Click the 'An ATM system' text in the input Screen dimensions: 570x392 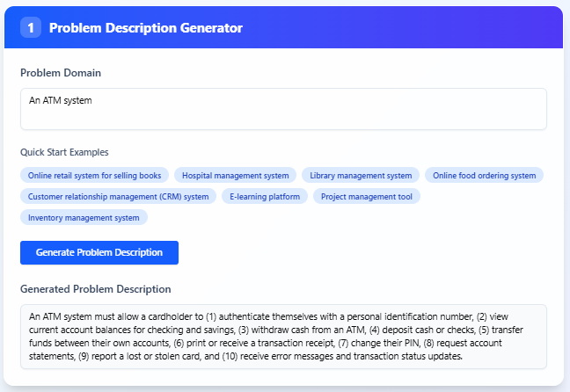tap(61, 100)
